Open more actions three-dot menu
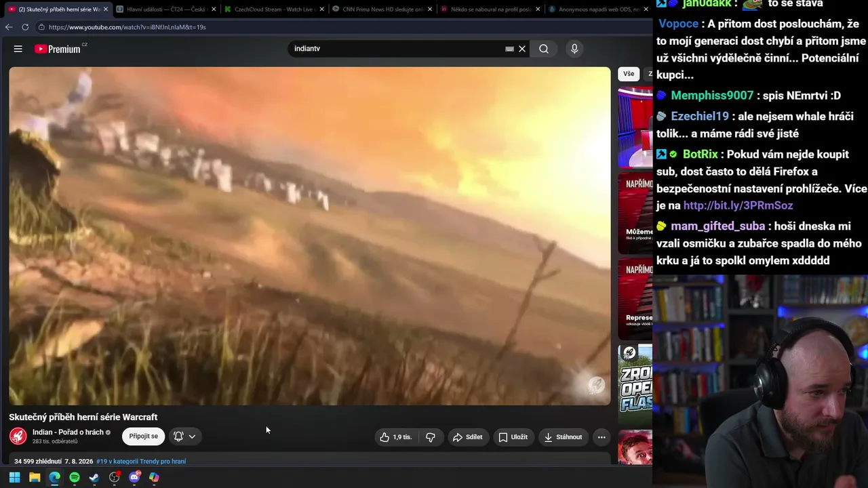 [x=601, y=437]
